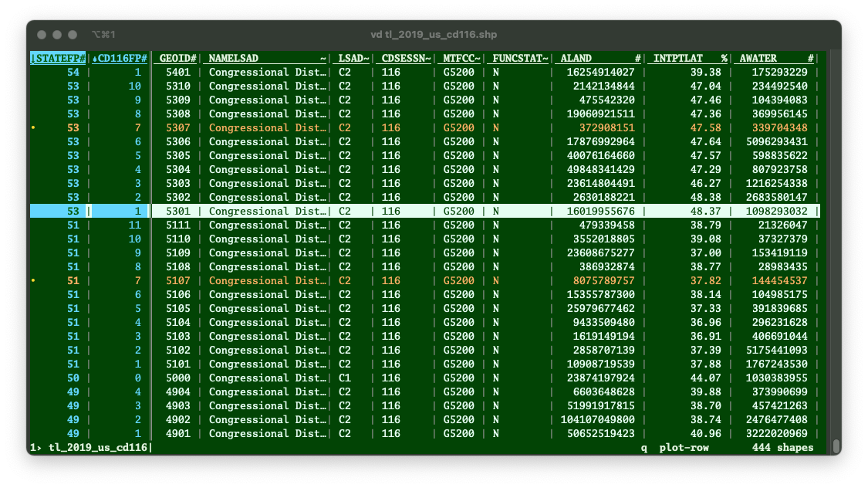Click the MTFCC column header
Image resolution: width=868 pixels, height=488 pixels.
click(x=460, y=58)
